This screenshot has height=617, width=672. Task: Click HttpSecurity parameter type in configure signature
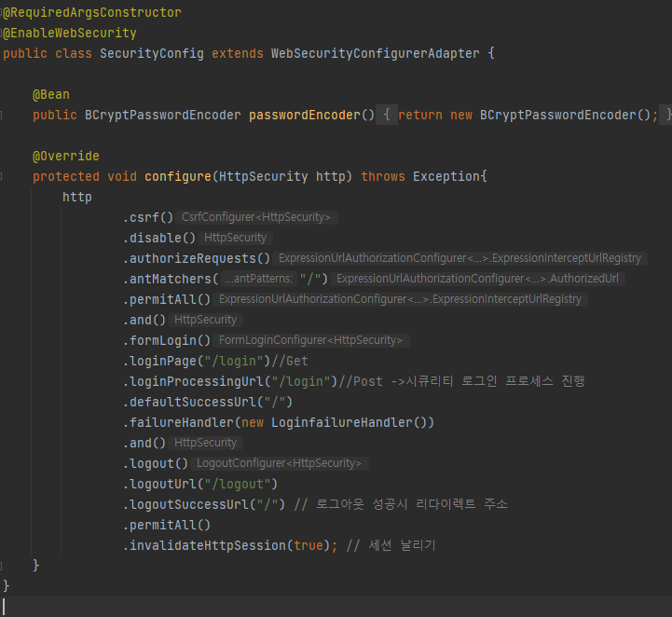[263, 176]
